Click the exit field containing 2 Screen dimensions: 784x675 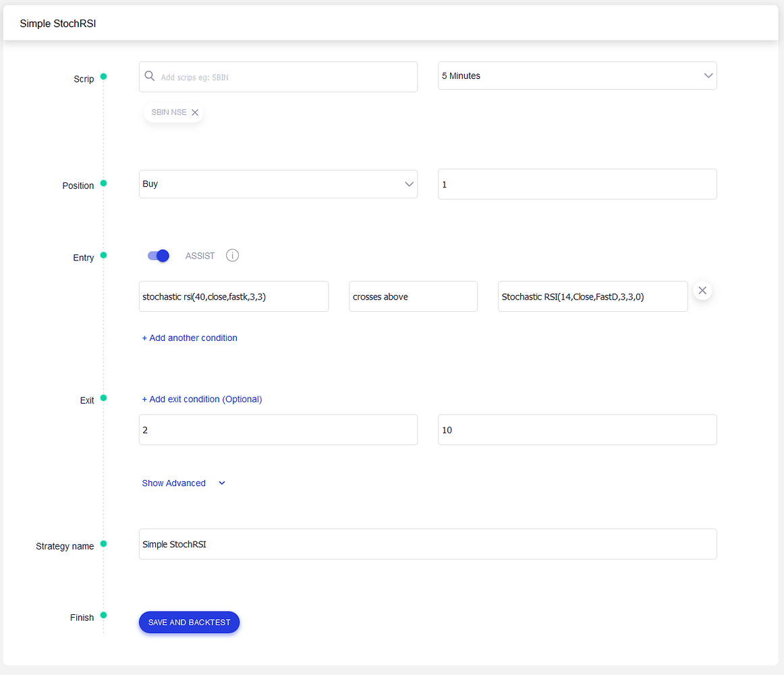[278, 430]
